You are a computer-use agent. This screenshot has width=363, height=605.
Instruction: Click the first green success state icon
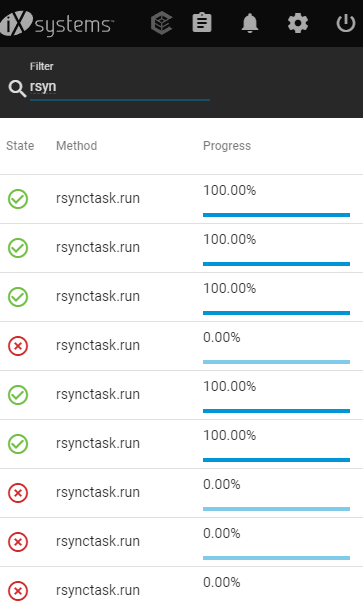pos(18,199)
